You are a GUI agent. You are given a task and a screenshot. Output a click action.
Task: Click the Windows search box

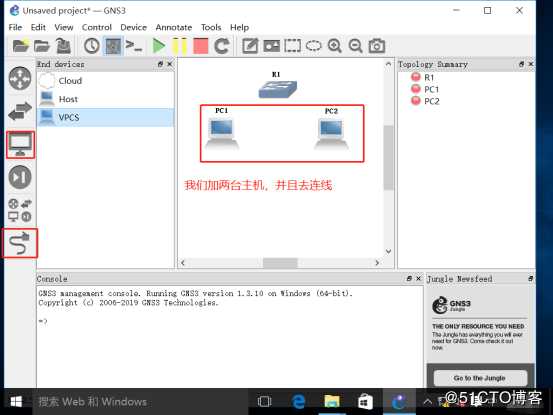(x=140, y=402)
